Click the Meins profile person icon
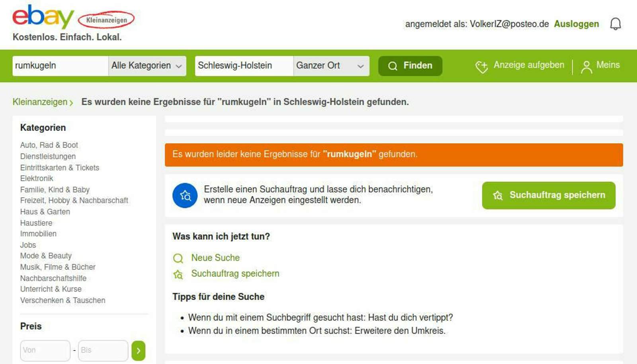Screen dimensions: 637x364 pyautogui.click(x=586, y=66)
